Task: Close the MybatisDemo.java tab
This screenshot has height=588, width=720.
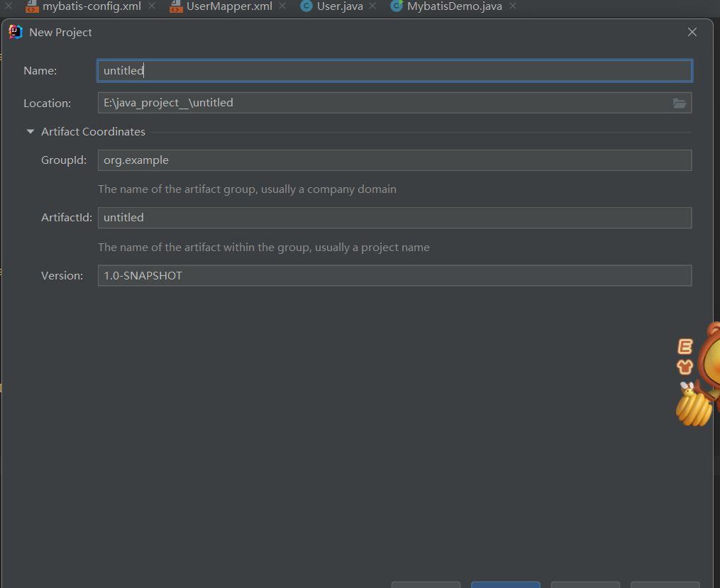Action: point(513,6)
